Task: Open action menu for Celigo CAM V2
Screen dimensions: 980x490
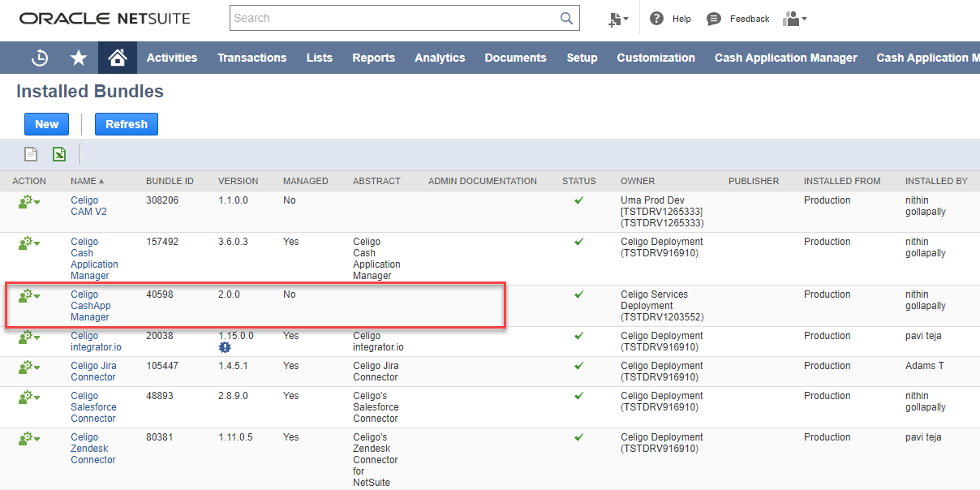Action: [x=29, y=202]
